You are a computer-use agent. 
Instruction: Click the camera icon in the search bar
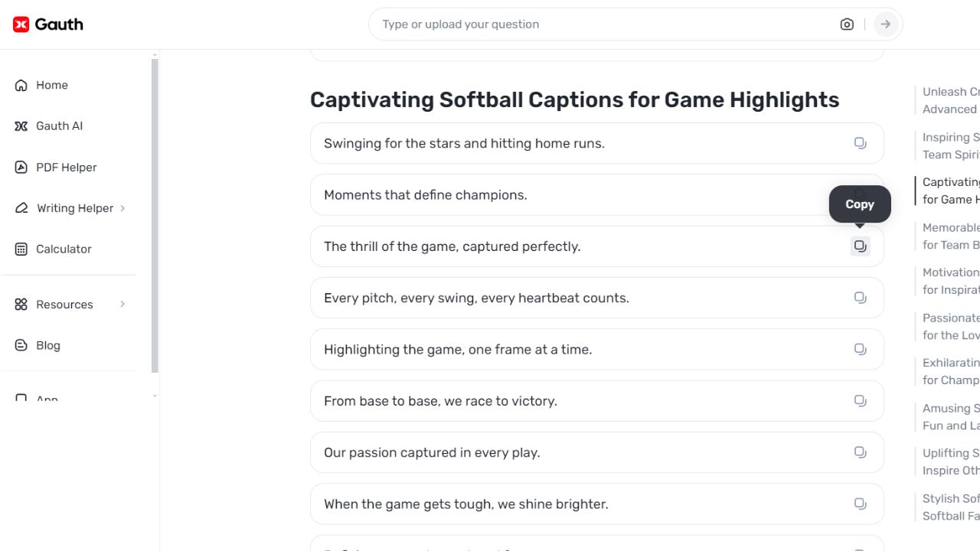pyautogui.click(x=847, y=24)
